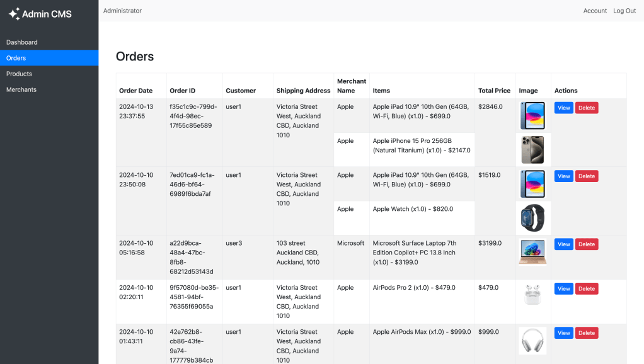View the Microsoft Surface Laptop order

coord(563,244)
